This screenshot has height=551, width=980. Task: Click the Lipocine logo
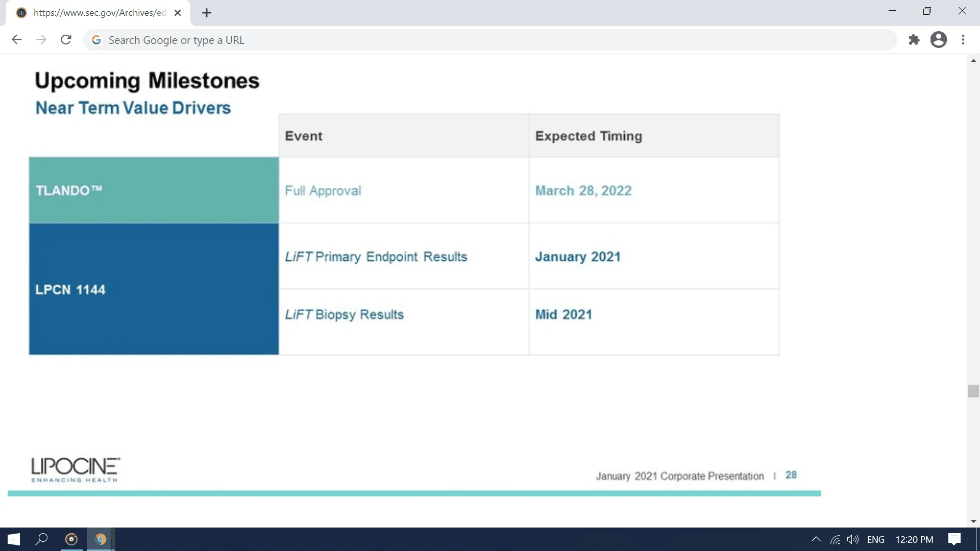pos(76,469)
